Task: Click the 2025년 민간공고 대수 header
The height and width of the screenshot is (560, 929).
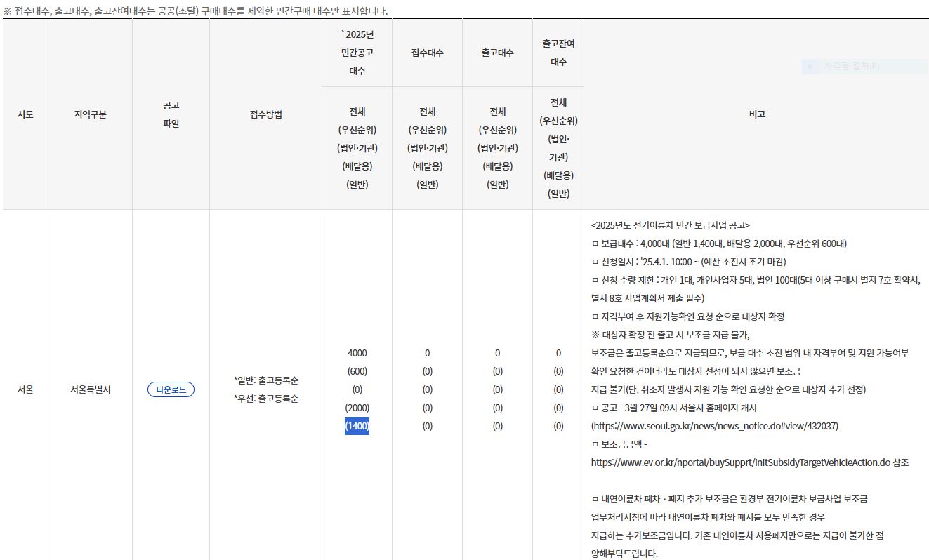Action: (356, 52)
